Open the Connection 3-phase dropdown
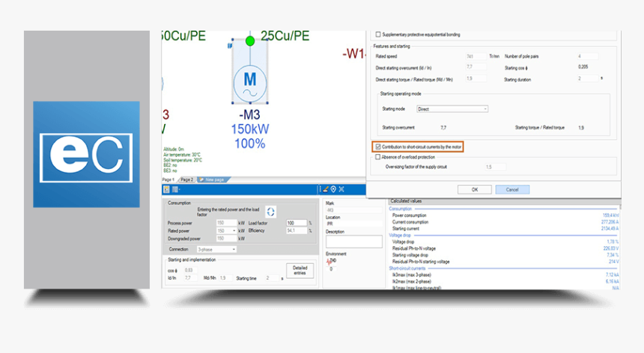The height and width of the screenshot is (353, 644). click(x=216, y=249)
